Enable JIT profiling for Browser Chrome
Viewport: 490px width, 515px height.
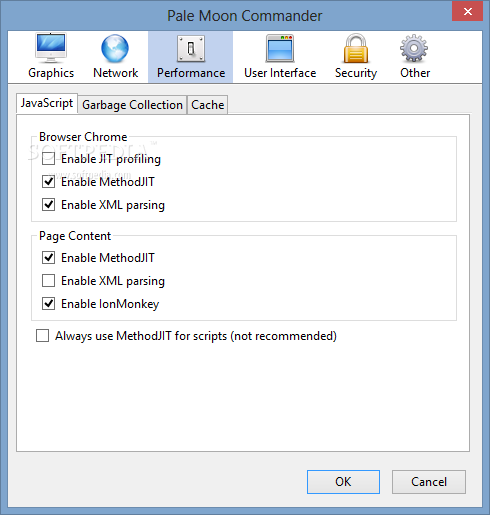tap(48, 159)
